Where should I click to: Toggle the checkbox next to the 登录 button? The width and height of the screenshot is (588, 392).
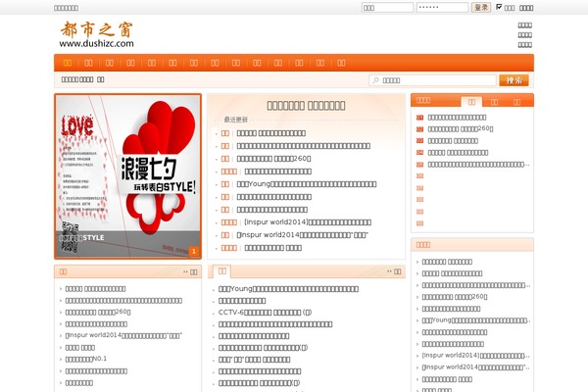tap(499, 7)
